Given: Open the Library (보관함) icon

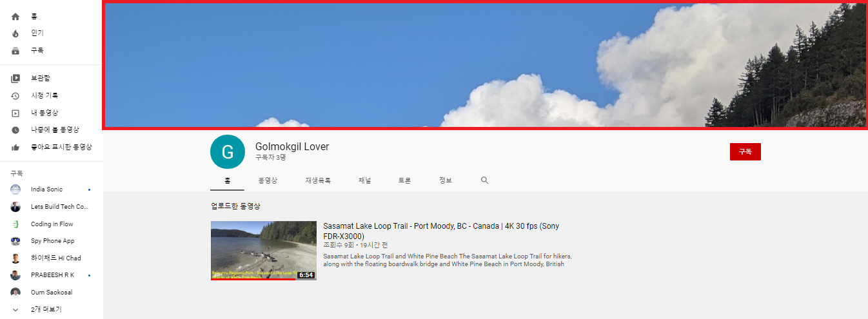Looking at the screenshot, I should point(15,79).
